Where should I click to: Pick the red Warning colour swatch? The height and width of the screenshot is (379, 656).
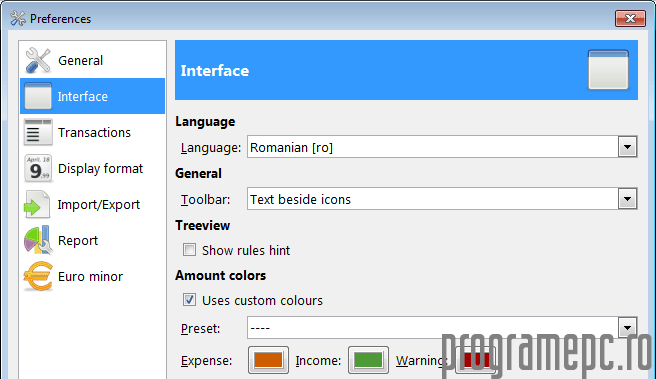476,360
